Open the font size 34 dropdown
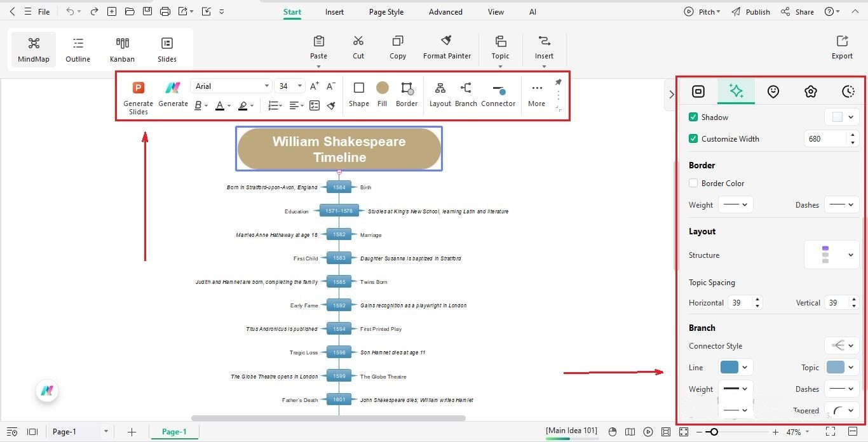 pyautogui.click(x=290, y=86)
